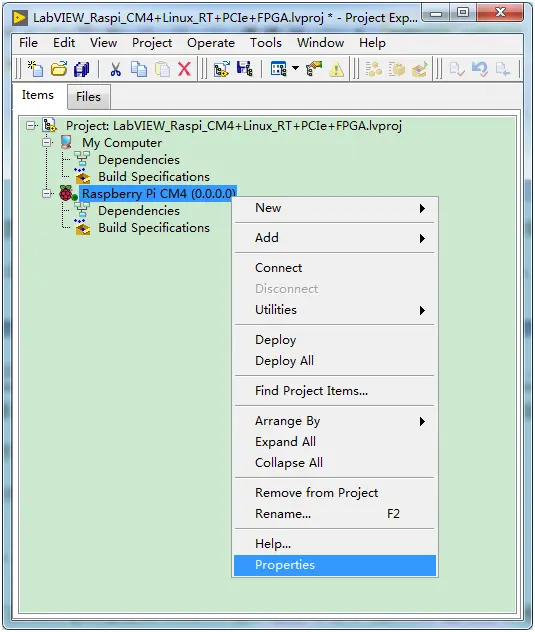Click the yellow warning triangle icon
535x632 pixels.
click(x=337, y=69)
